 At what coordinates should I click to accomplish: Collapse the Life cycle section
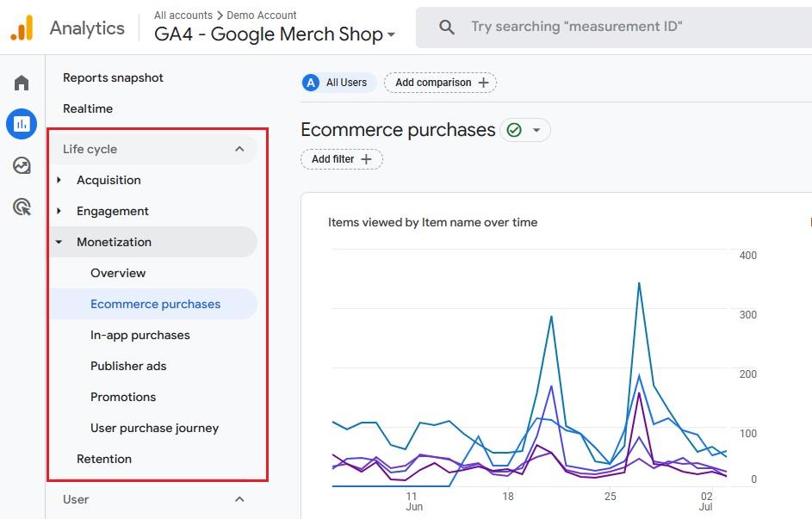point(239,148)
